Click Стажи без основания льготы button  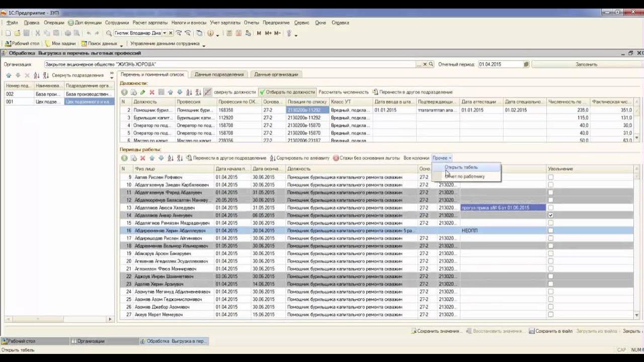(x=366, y=158)
